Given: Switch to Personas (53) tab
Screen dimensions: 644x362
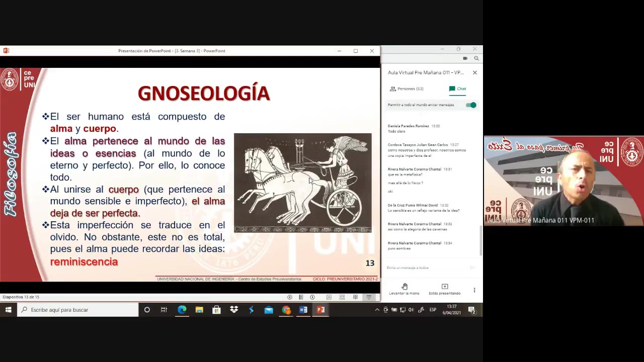Looking at the screenshot, I should click(x=407, y=89).
